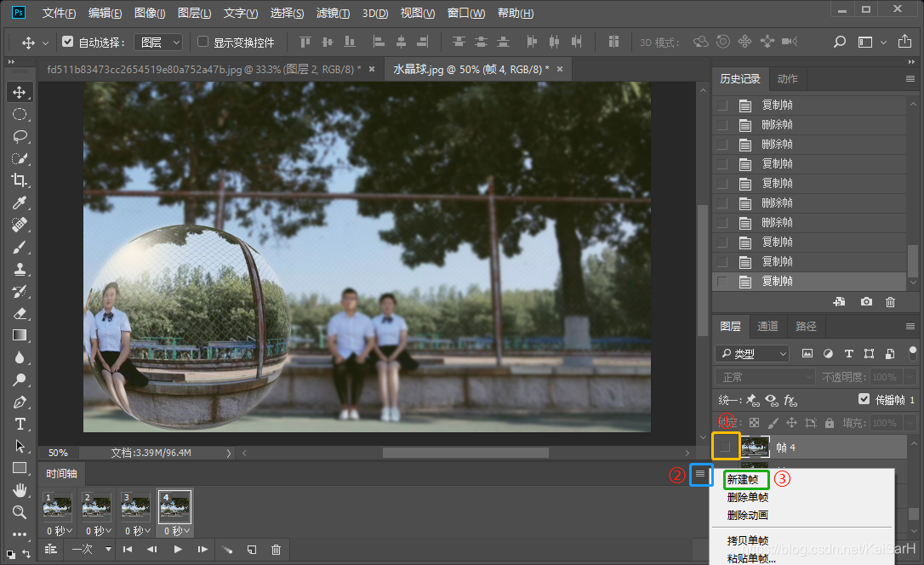Open the opacity (不透明度) dropdown arrow
Screen dimensions: 924x565
910,377
